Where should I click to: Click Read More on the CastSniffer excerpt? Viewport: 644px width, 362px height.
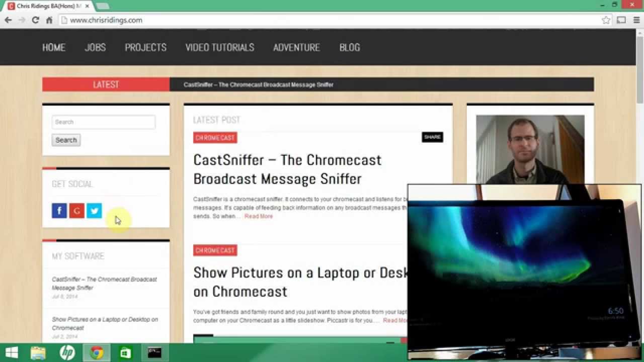(259, 216)
